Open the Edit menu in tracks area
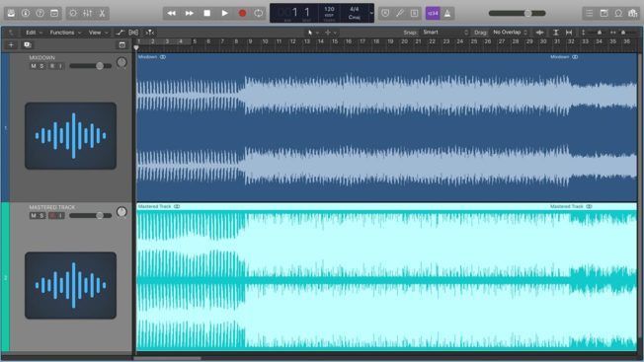The width and height of the screenshot is (644, 362). click(x=35, y=33)
